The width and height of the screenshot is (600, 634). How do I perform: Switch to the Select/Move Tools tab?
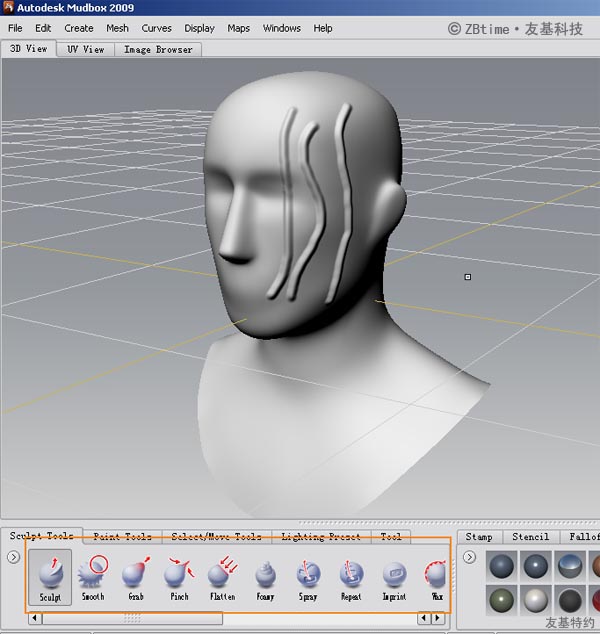tap(216, 537)
